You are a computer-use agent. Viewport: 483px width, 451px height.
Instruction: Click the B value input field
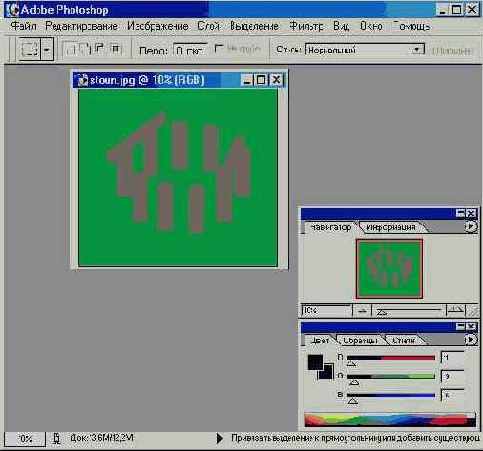click(x=452, y=395)
